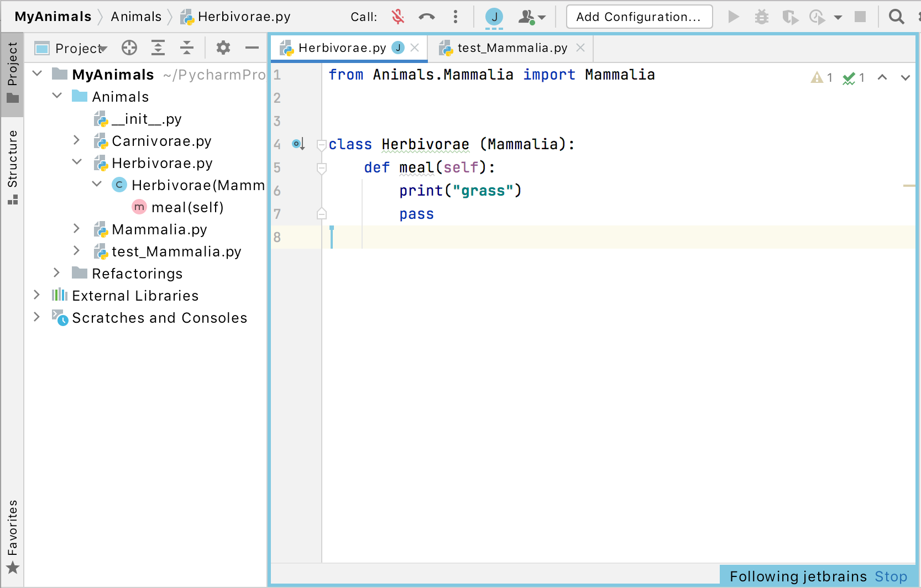Open Search Everywhere with the magnifier
Viewport: 921px width, 588px height.
pos(897,17)
